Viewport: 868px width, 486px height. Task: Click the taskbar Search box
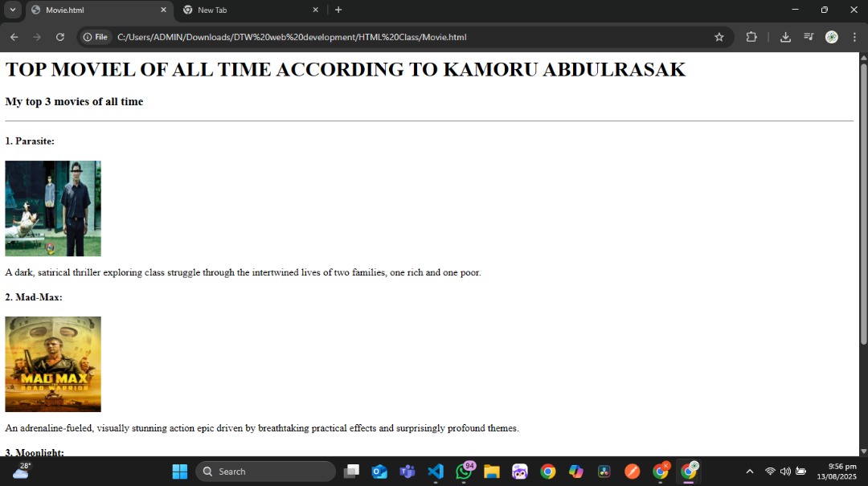[266, 472]
